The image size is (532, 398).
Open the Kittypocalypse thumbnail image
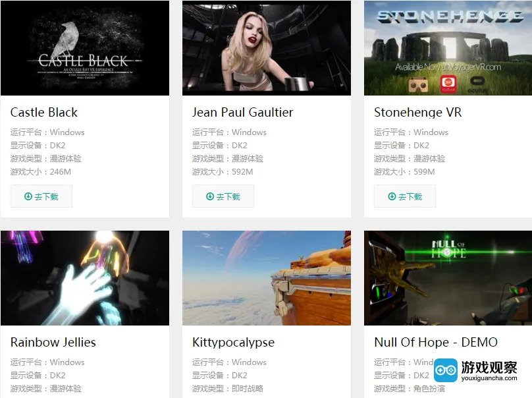click(x=267, y=278)
